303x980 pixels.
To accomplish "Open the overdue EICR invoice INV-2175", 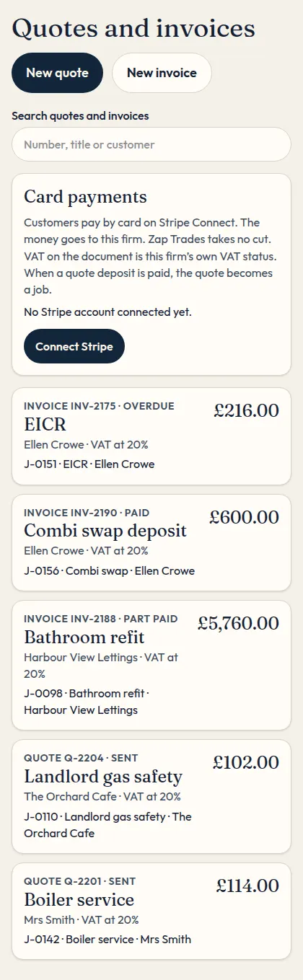I will click(x=151, y=436).
